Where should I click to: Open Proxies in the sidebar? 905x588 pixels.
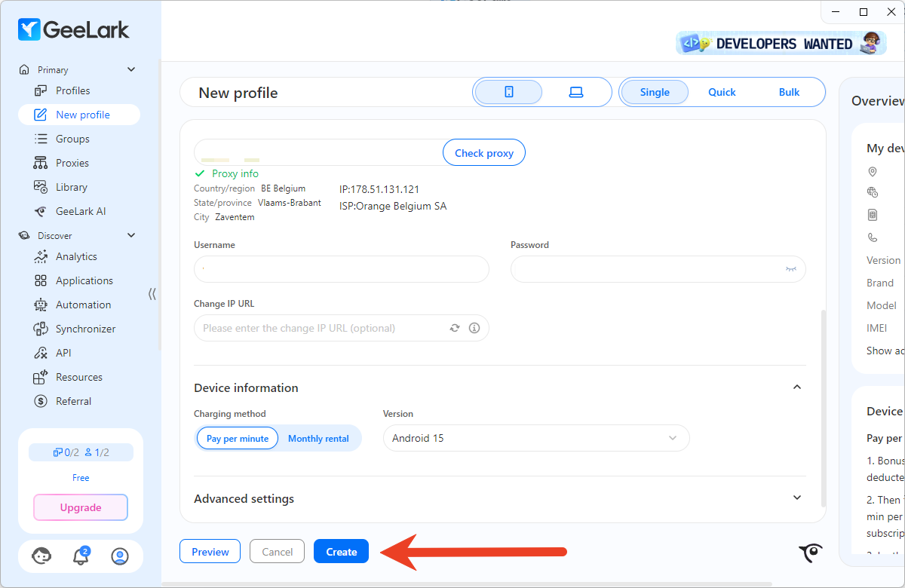click(x=72, y=163)
